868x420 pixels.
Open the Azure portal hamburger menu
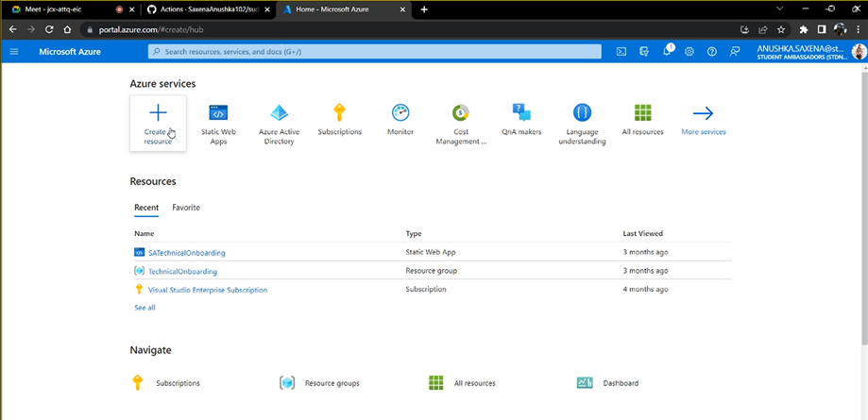point(14,52)
